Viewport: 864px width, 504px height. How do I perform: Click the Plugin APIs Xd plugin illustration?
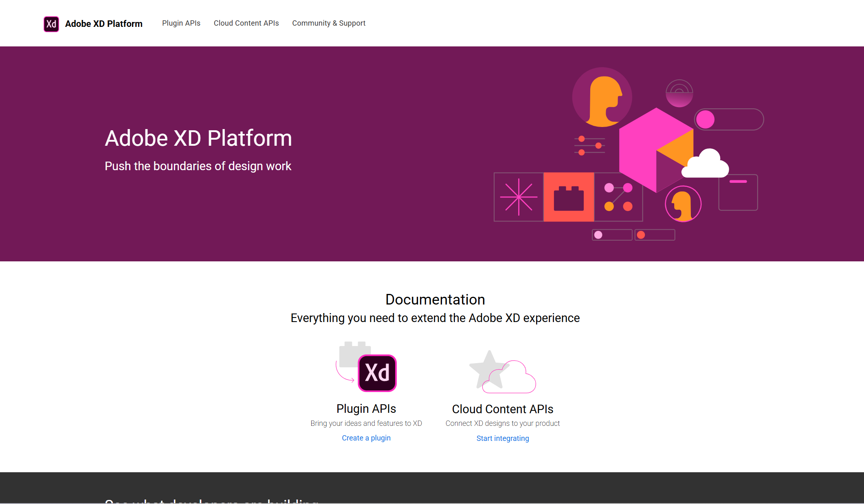point(366,367)
